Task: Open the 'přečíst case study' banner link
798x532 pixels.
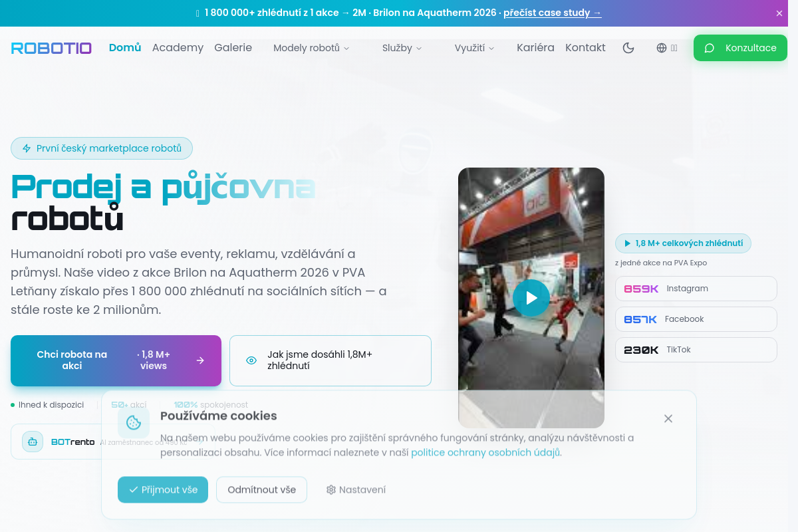Action: [553, 13]
